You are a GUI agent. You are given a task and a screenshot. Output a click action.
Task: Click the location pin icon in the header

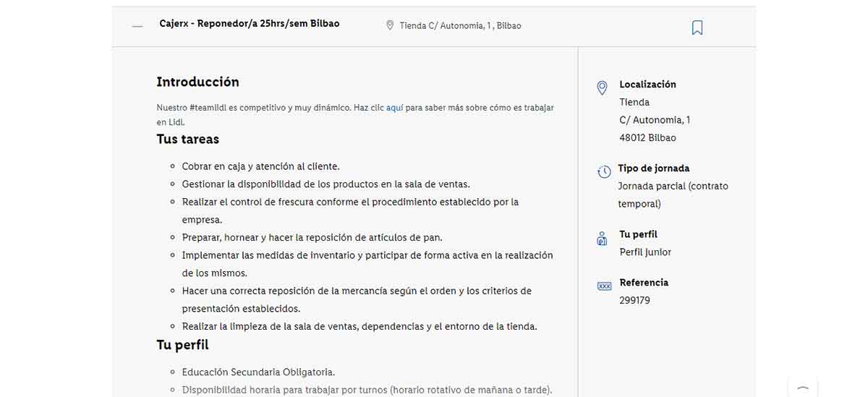pyautogui.click(x=390, y=25)
